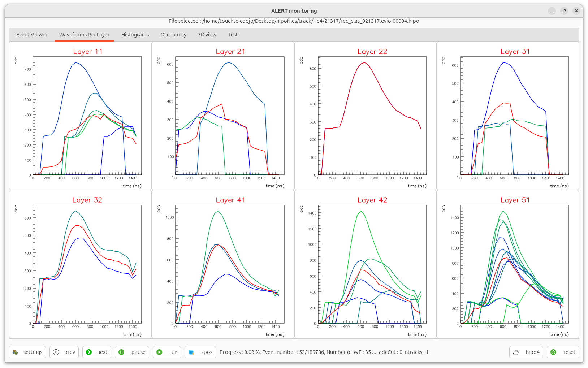Click the green pause icon
Image resolution: width=588 pixels, height=368 pixels.
121,352
